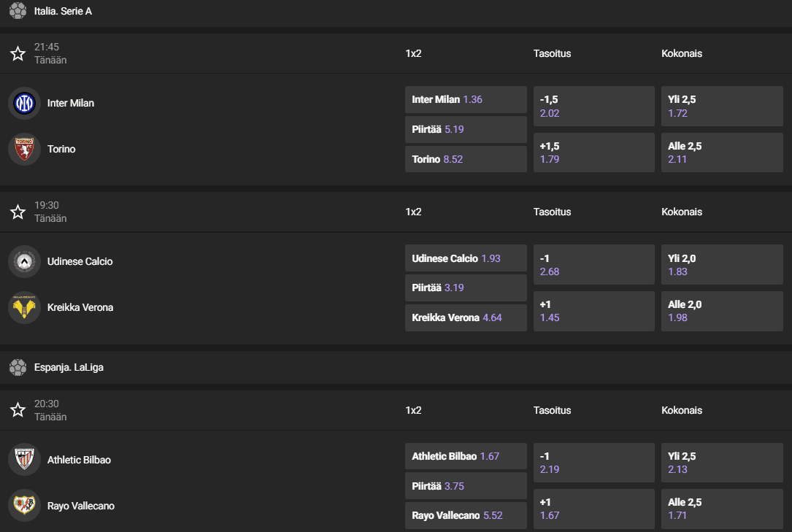Click the Torino team crest
The width and height of the screenshot is (792, 532).
point(24,149)
